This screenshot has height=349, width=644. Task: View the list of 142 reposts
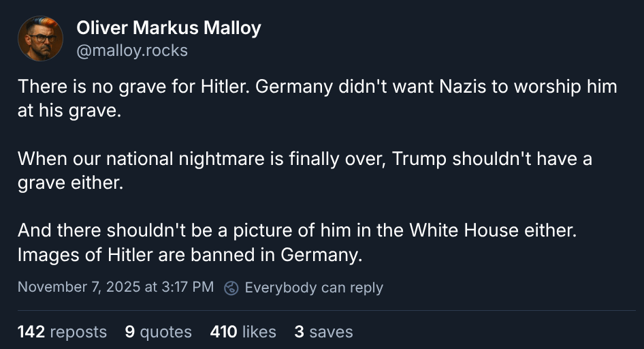[62, 332]
